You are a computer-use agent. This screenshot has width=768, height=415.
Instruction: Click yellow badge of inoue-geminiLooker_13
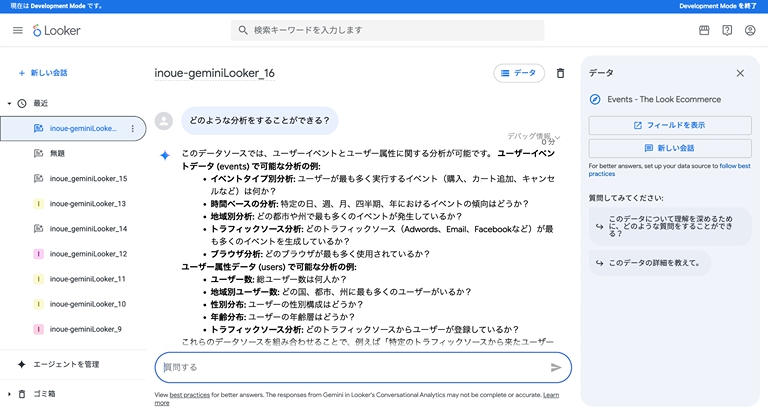coord(38,204)
